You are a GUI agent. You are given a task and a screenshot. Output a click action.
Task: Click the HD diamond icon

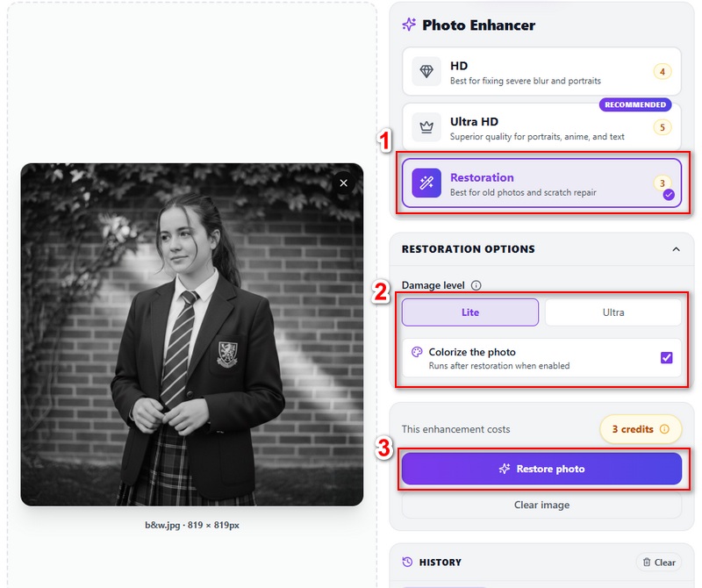pyautogui.click(x=426, y=71)
